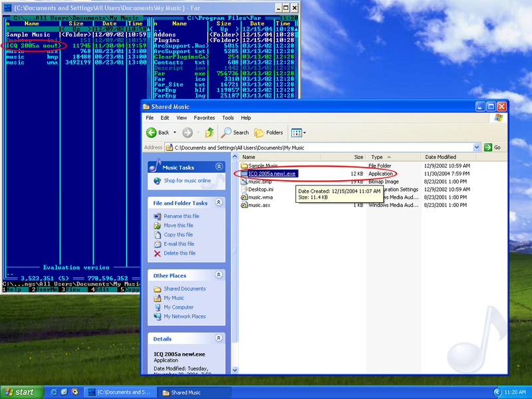The height and width of the screenshot is (399, 532).
Task: Open My Computer from Other Places
Action: click(x=178, y=307)
